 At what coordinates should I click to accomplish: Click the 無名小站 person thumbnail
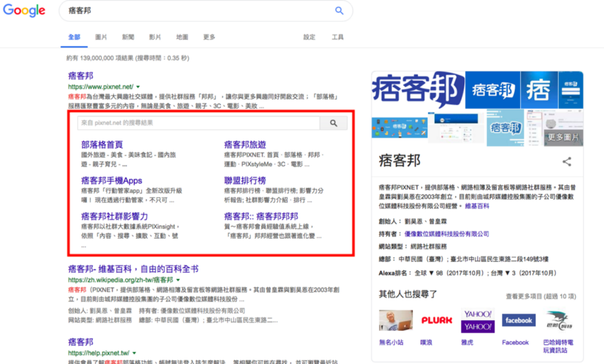(396, 320)
